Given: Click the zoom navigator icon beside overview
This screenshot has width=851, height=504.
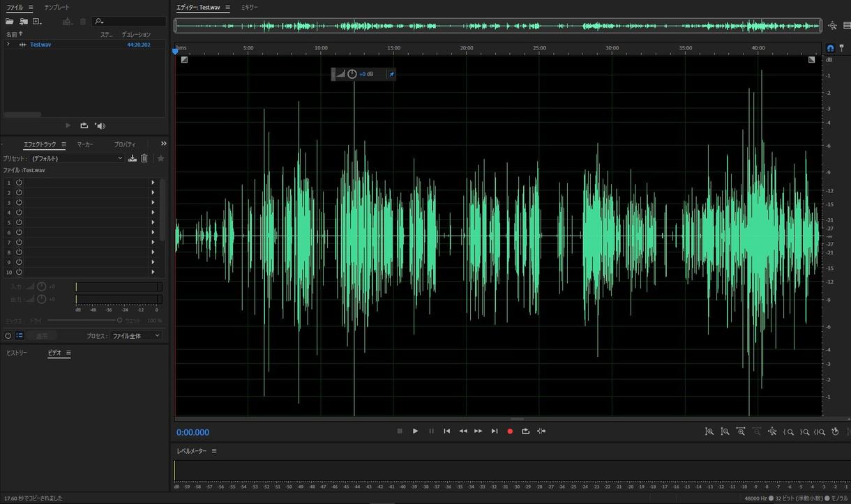Looking at the screenshot, I should tap(832, 26).
